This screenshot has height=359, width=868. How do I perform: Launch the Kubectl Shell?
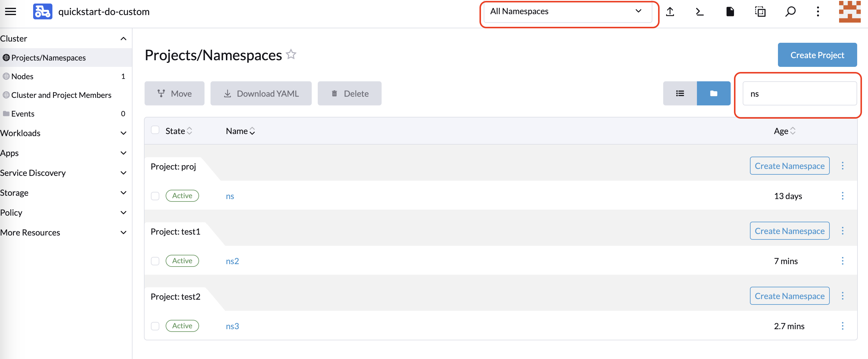point(700,11)
